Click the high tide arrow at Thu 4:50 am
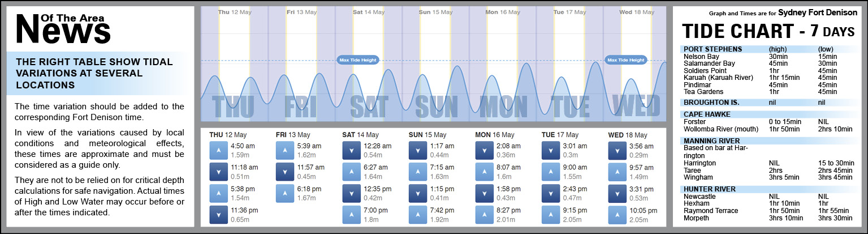Viewport: 868px width, 234px height. point(219,150)
